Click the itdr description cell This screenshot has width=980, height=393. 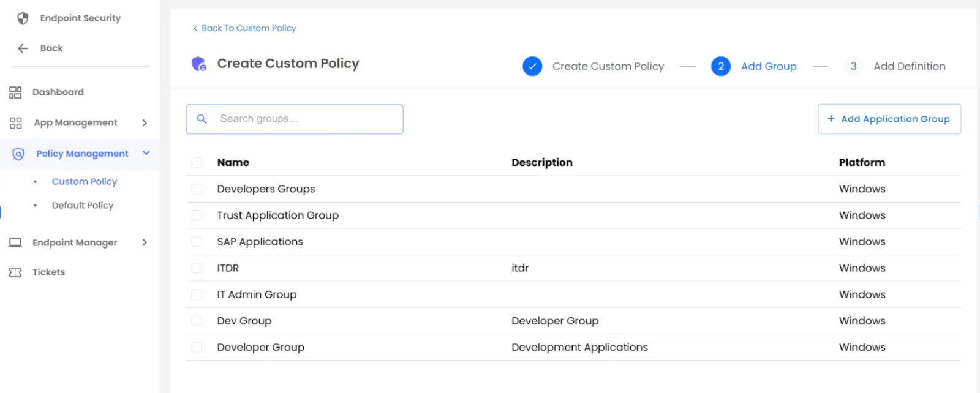coord(520,268)
